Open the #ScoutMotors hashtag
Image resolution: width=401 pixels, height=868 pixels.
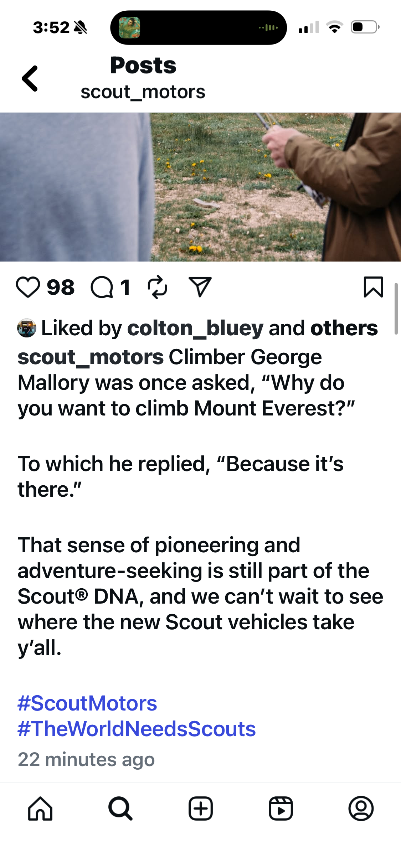[87, 703]
